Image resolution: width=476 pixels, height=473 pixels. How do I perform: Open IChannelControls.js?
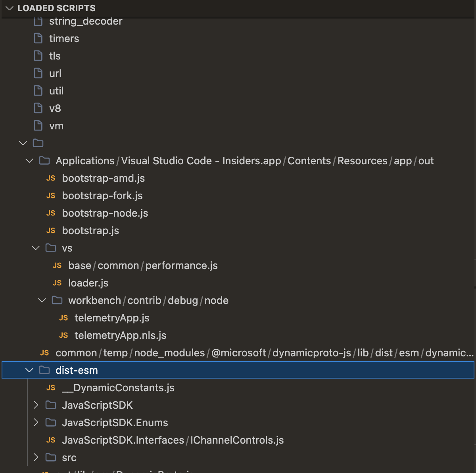pyautogui.click(x=173, y=440)
